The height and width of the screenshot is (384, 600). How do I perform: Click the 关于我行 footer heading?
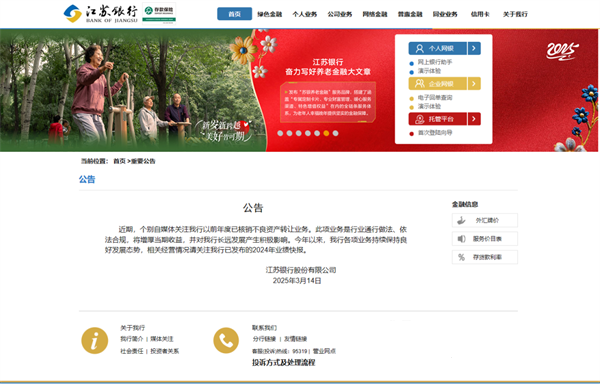pos(132,328)
